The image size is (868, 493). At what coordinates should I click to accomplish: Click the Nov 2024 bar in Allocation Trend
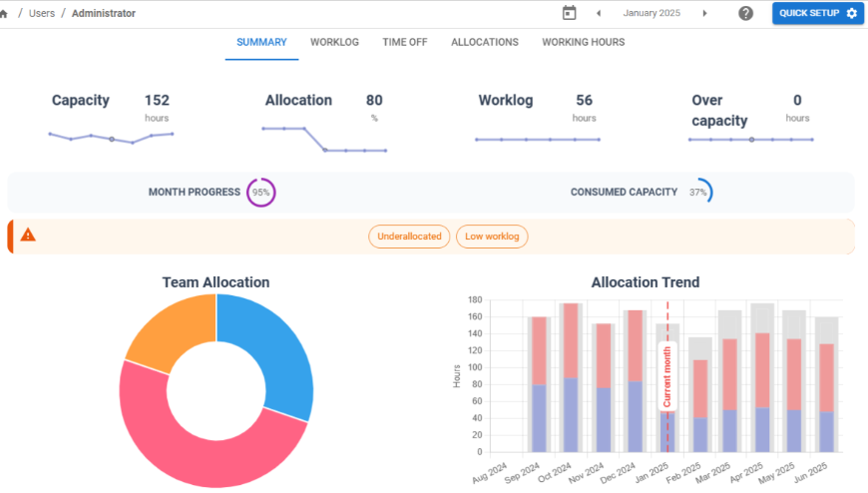coord(603,388)
